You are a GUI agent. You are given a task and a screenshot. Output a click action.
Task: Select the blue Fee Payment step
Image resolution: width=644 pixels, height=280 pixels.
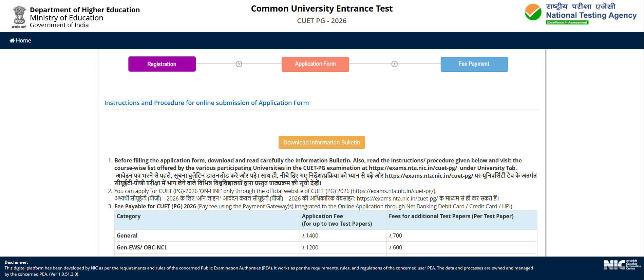click(x=474, y=64)
